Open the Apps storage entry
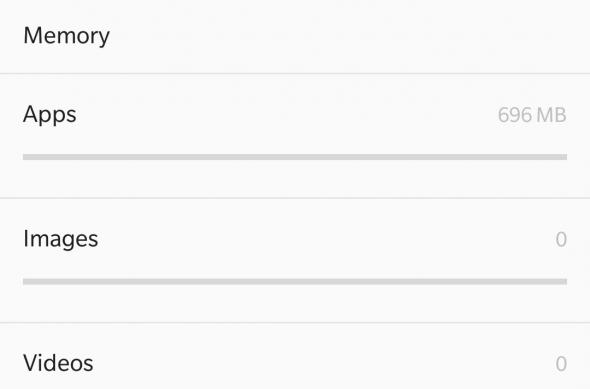This screenshot has width=590, height=389. (295, 136)
